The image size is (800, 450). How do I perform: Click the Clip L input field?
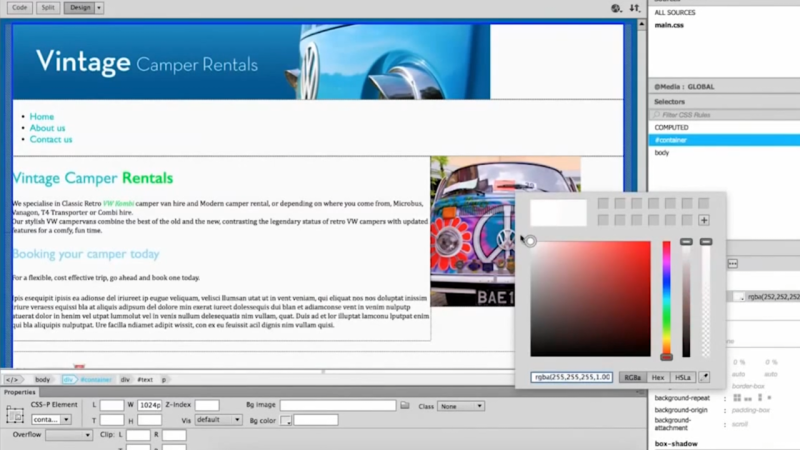click(x=138, y=435)
